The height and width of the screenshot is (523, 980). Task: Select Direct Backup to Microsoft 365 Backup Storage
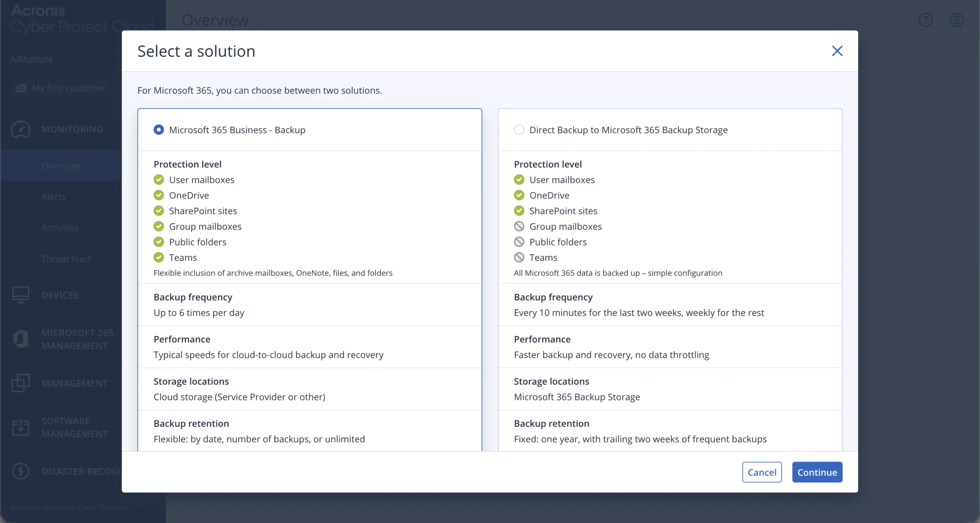(519, 130)
